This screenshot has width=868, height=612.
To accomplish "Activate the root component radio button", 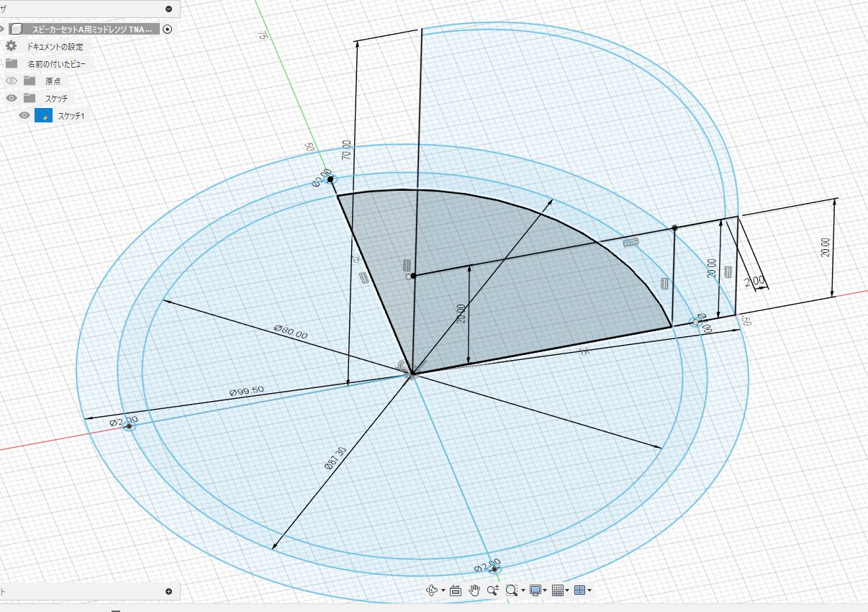I will point(168,30).
